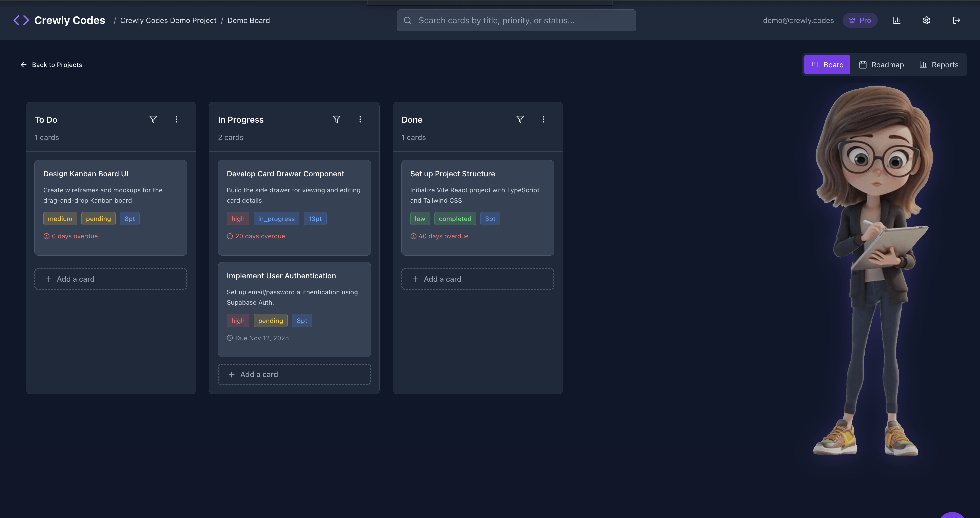This screenshot has height=518, width=980.
Task: Open the analytics bar chart icon in header
Action: pyautogui.click(x=897, y=21)
